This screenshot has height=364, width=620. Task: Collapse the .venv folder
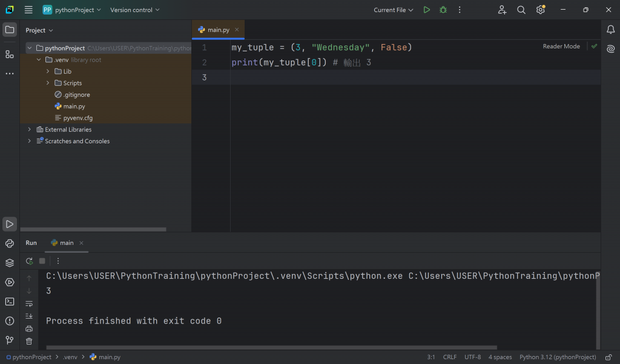[39, 60]
